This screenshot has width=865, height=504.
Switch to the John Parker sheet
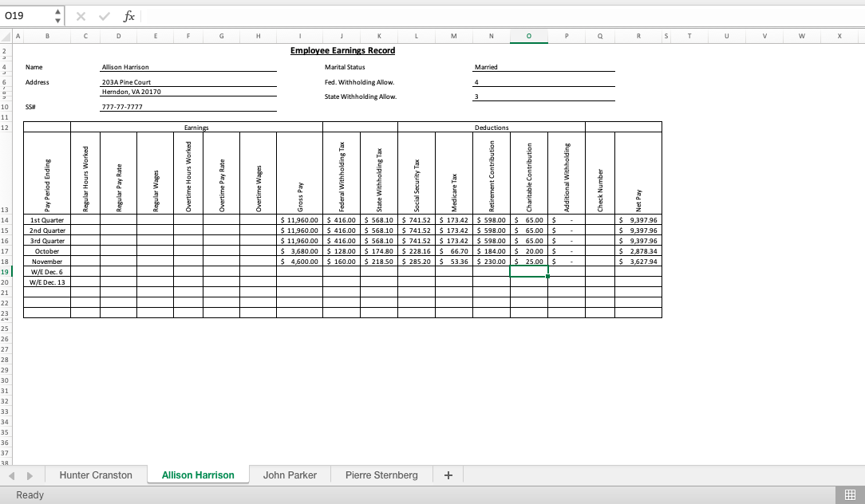pos(290,474)
